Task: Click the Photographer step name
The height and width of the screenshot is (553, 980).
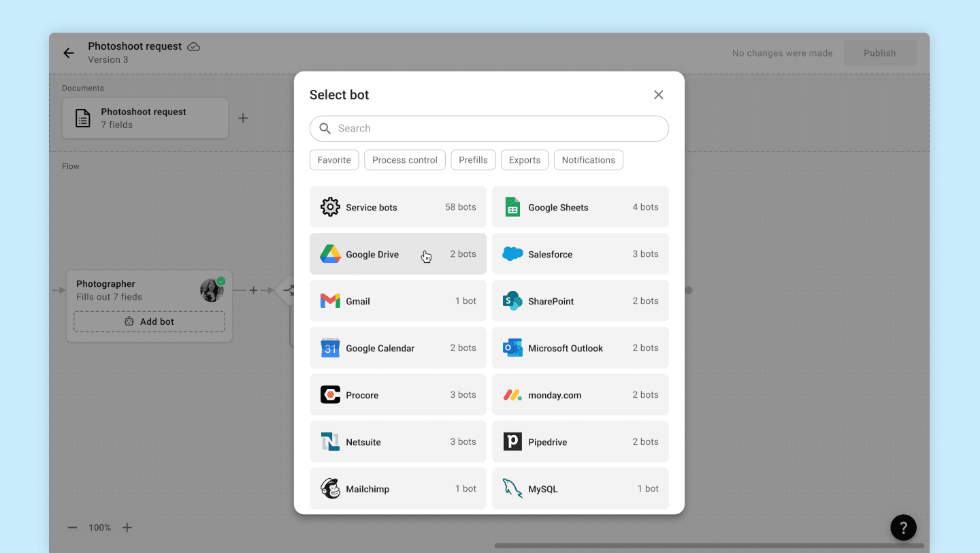Action: click(105, 284)
